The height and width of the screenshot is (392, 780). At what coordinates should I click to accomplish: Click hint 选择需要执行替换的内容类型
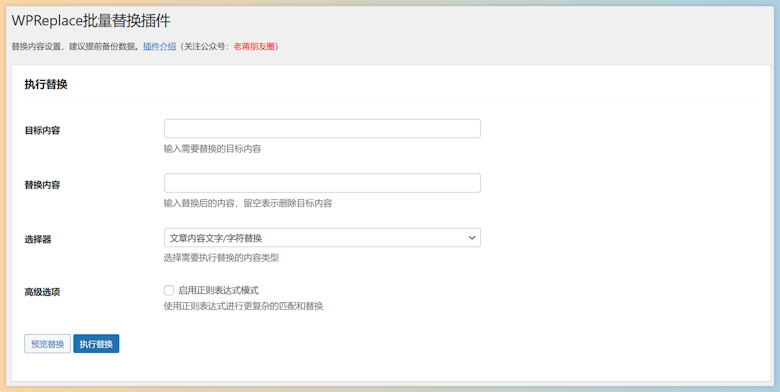coord(221,258)
